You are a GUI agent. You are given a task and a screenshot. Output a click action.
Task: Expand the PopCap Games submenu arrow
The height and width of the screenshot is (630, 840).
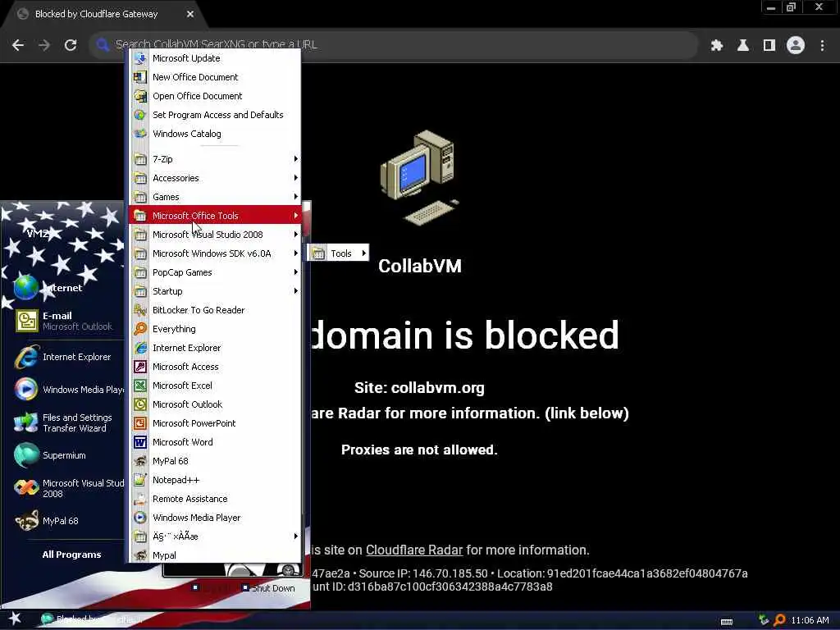pos(295,272)
